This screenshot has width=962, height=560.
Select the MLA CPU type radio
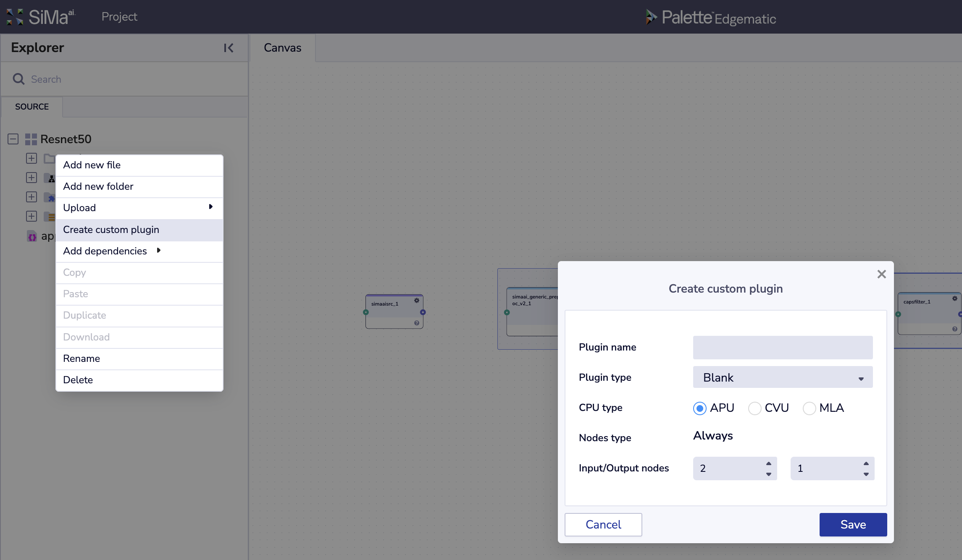click(x=809, y=408)
